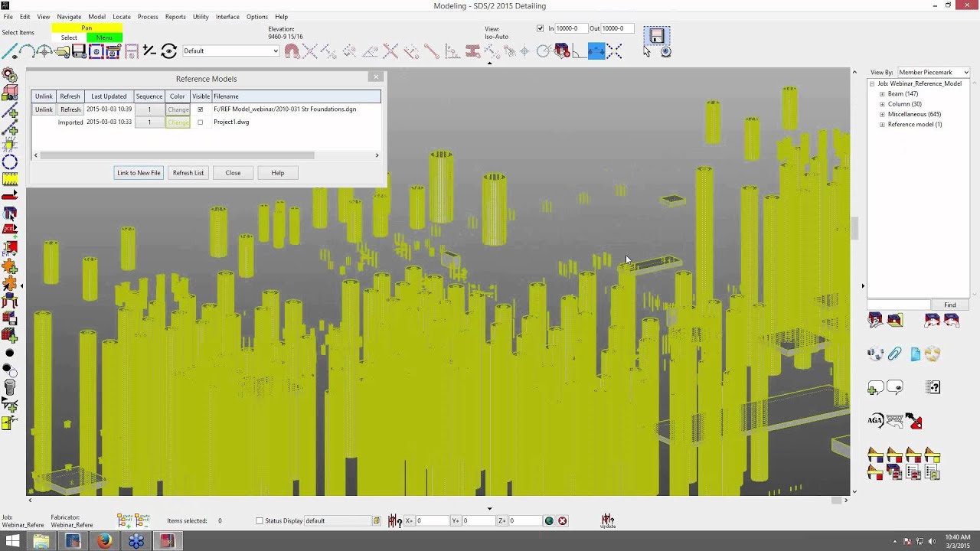Click the add comment bubble icon

(875, 388)
